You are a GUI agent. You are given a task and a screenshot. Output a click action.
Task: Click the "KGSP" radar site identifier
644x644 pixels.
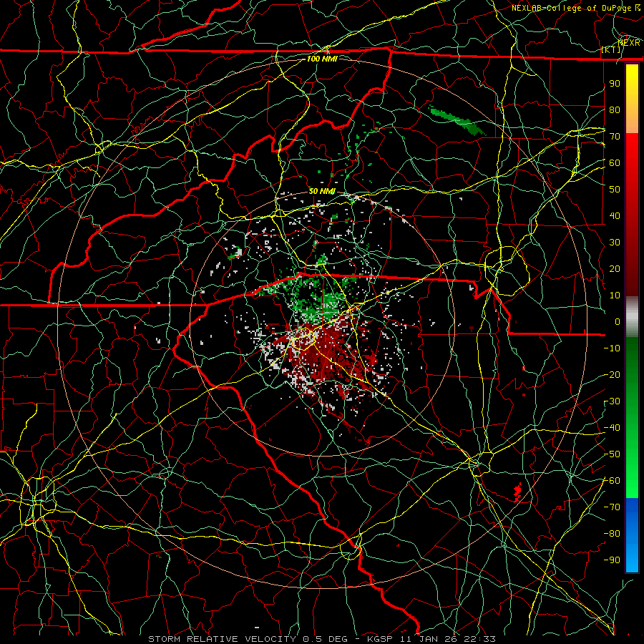(380, 639)
